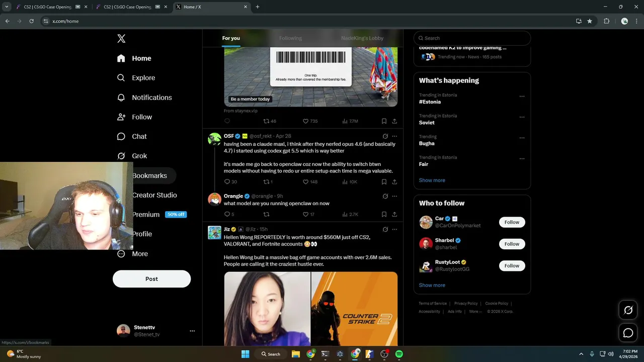Click Show more under Who to follow
Screen dimensions: 644x362
(432, 285)
